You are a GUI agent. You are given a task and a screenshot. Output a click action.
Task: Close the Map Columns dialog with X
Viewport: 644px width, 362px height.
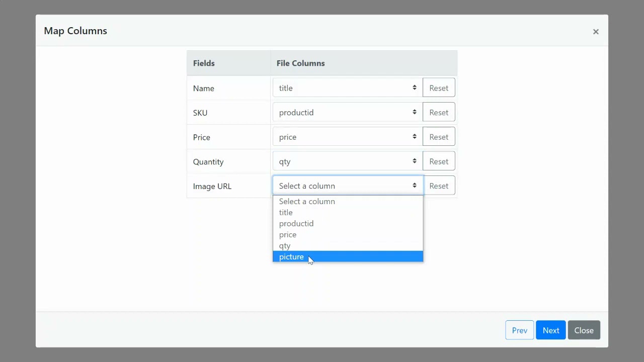pyautogui.click(x=596, y=32)
